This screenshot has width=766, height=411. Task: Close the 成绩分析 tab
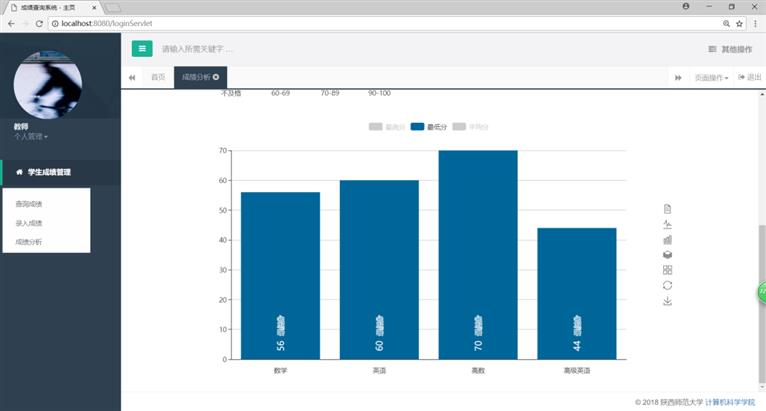[216, 77]
